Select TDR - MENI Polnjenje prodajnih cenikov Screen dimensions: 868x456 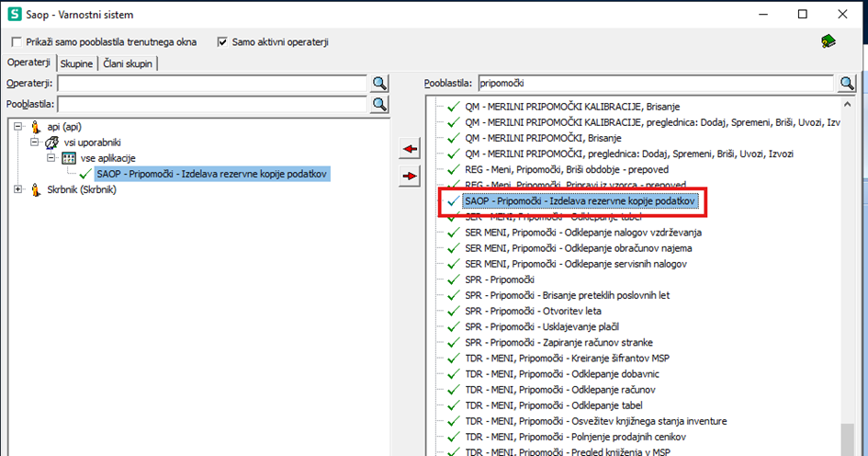(575, 438)
